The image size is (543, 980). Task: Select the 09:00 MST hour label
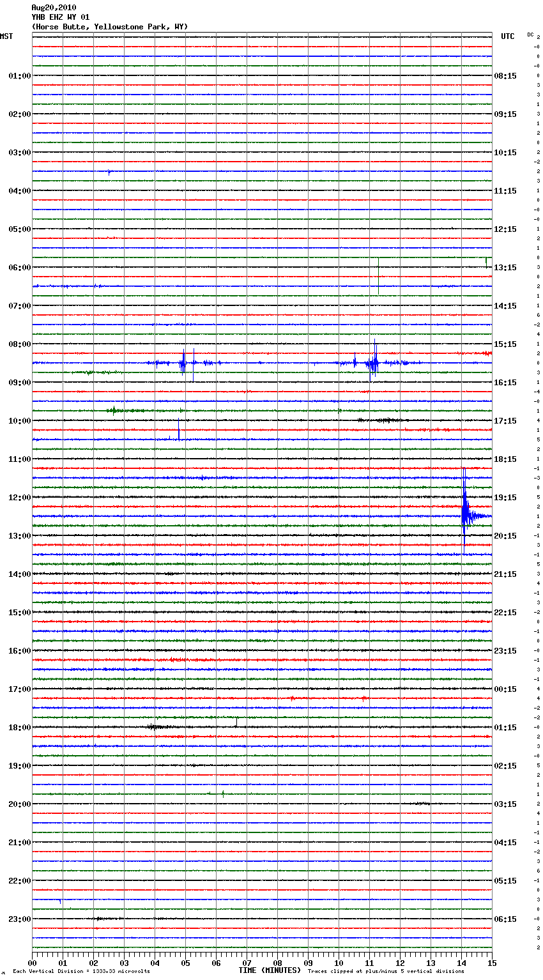tap(20, 383)
